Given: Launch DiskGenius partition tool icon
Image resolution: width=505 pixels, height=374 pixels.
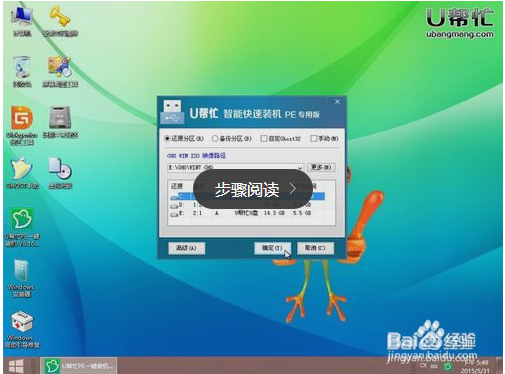Looking at the screenshot, I should (22, 125).
